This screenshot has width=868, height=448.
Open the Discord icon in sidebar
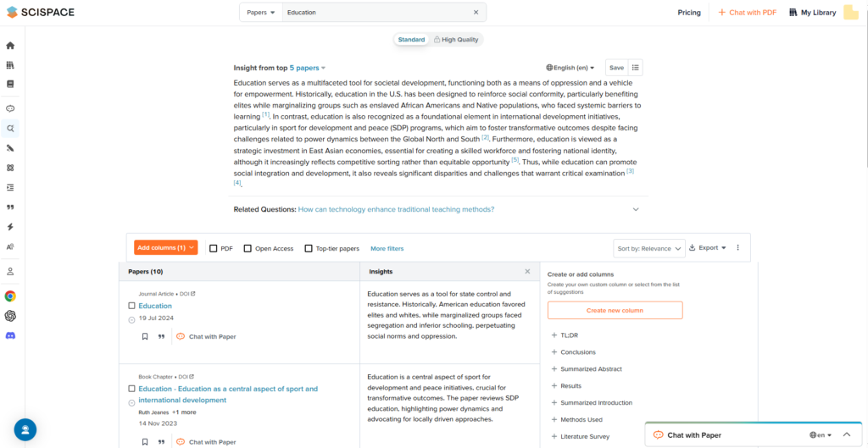click(10, 335)
